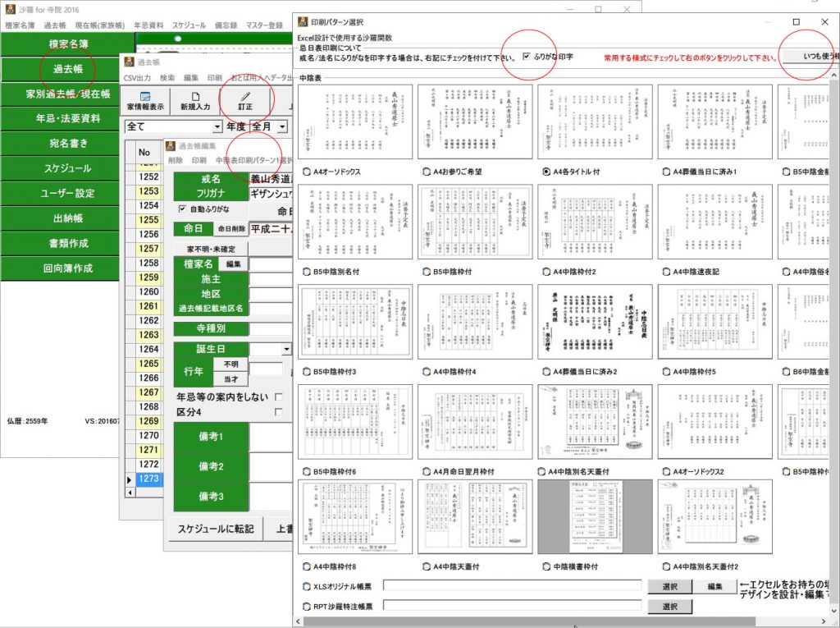
Task: Open the 全て filter dropdown in 過去帳
Action: [x=217, y=126]
